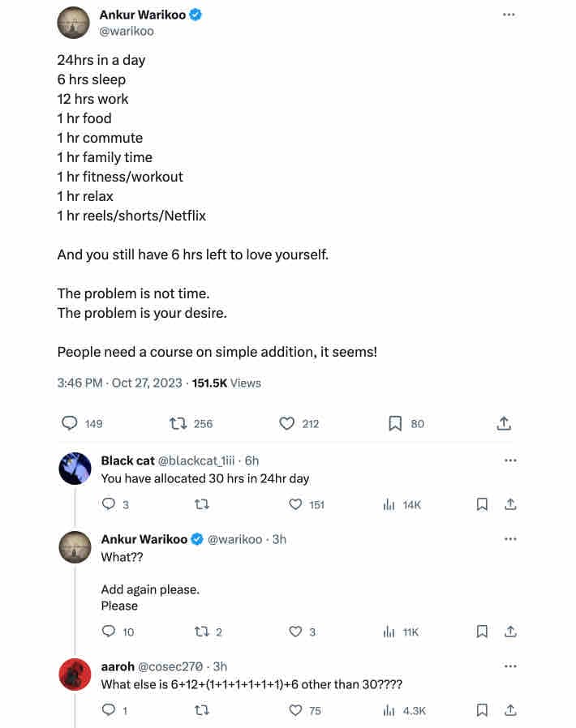
Task: Reply to Ankur Warikoo's 'What??' comment
Action: 108,632
